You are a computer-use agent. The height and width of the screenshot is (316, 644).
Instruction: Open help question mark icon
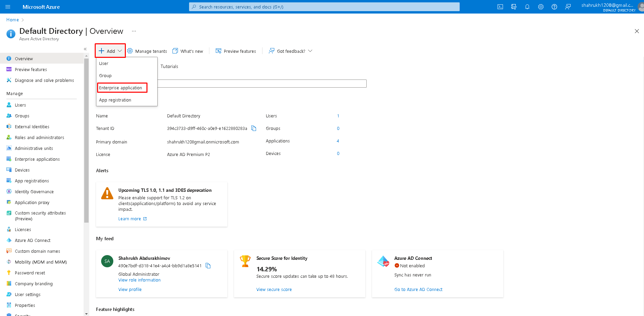point(554,7)
